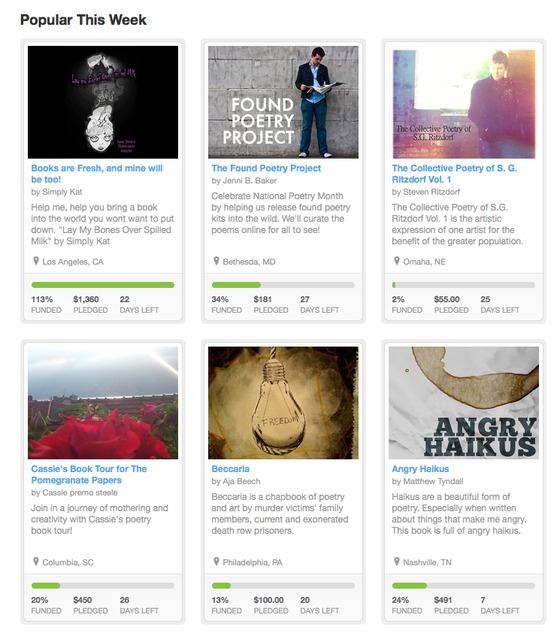This screenshot has height=636, width=560.
Task: Click the 'Nashville, TN' location text
Action: click(427, 562)
